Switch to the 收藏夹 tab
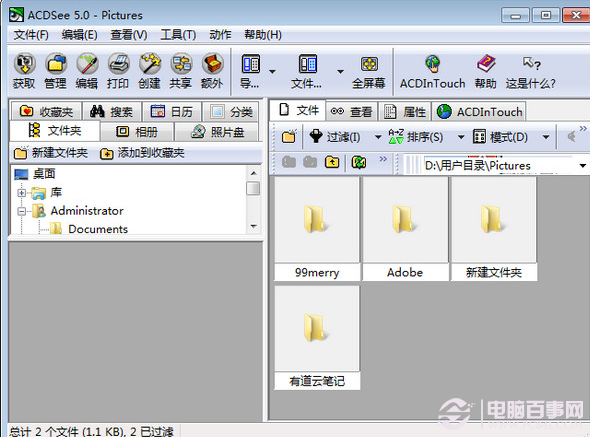 (46, 111)
